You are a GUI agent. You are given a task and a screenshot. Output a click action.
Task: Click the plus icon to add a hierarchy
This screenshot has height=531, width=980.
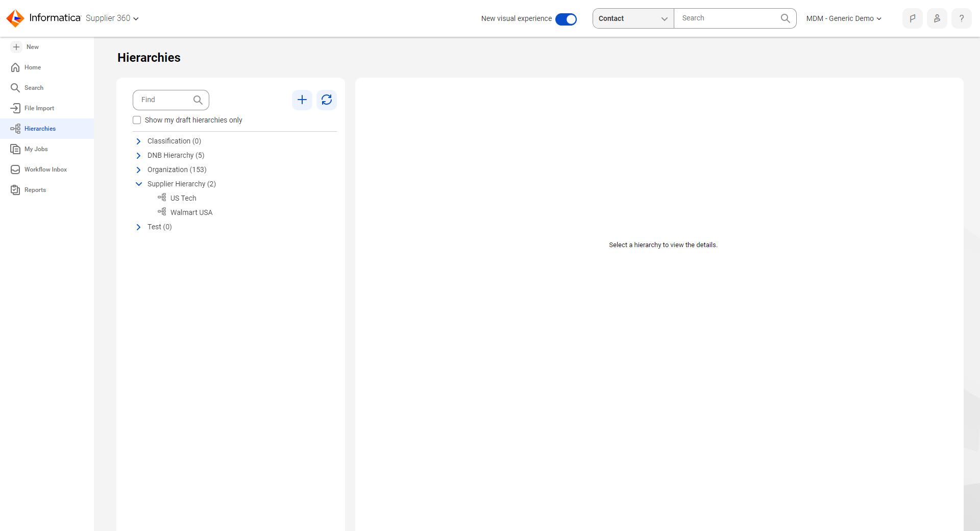click(x=302, y=100)
